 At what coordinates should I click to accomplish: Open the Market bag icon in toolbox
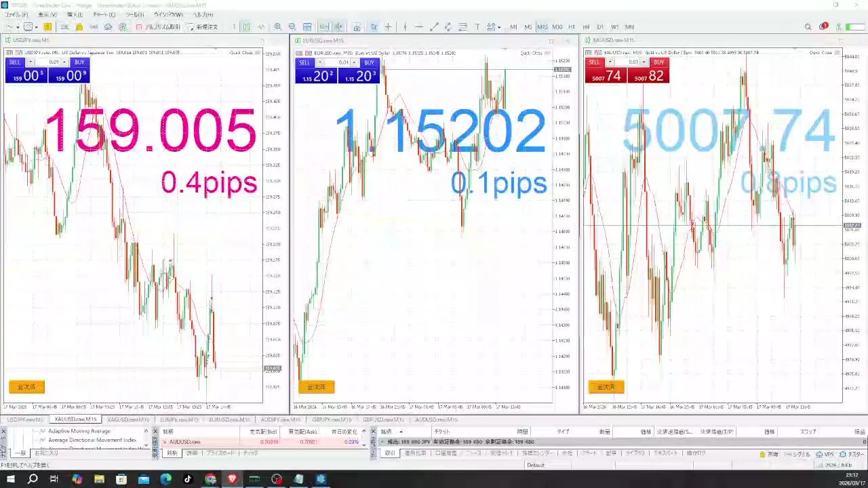tap(762, 454)
